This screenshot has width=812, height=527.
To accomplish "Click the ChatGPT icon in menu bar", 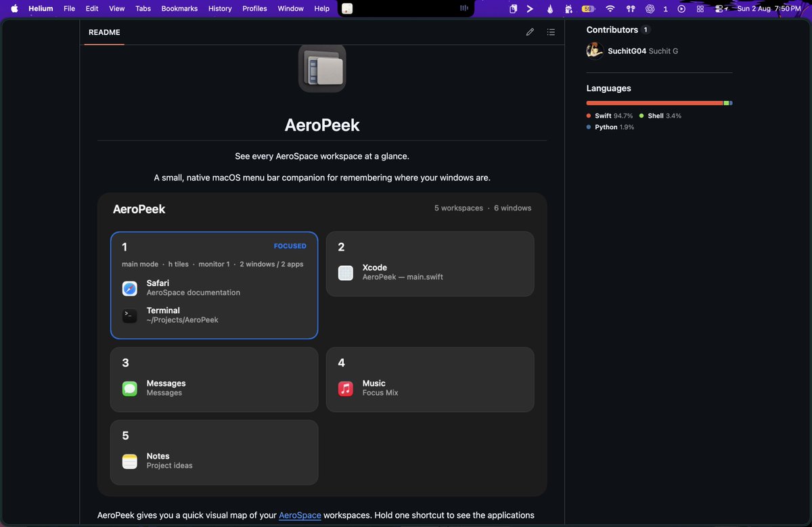I will click(x=650, y=9).
